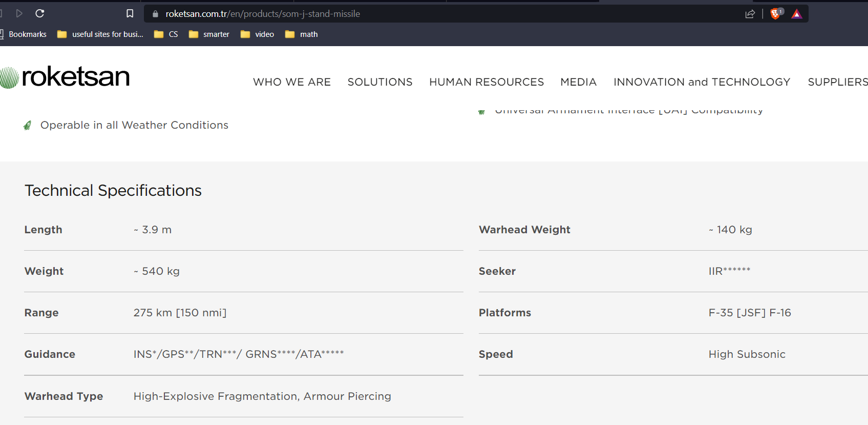Screen dimensions: 868x425
Task: Click the address bar URL
Action: coord(263,14)
